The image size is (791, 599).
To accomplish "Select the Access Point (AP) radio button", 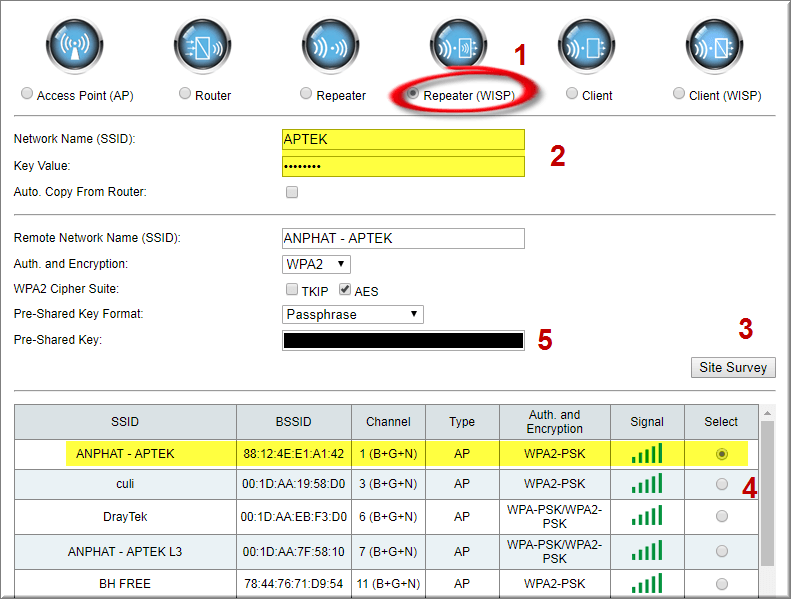I will coord(27,94).
